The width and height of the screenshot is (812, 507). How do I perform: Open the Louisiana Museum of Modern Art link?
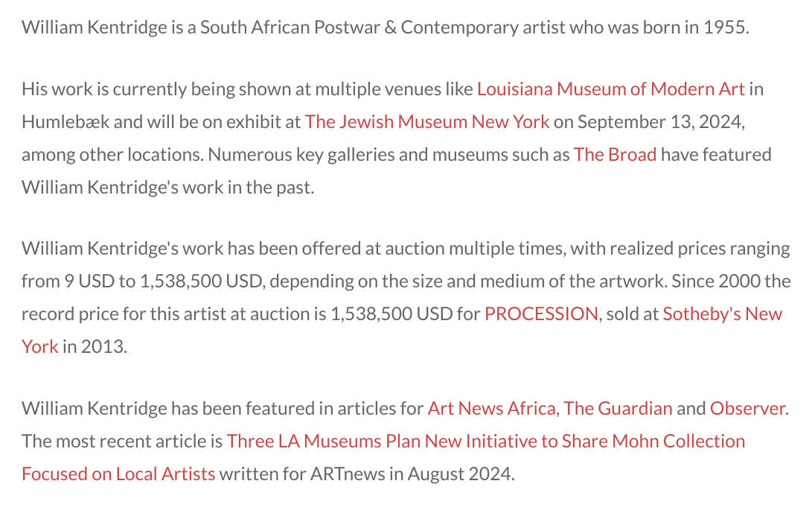tap(610, 89)
